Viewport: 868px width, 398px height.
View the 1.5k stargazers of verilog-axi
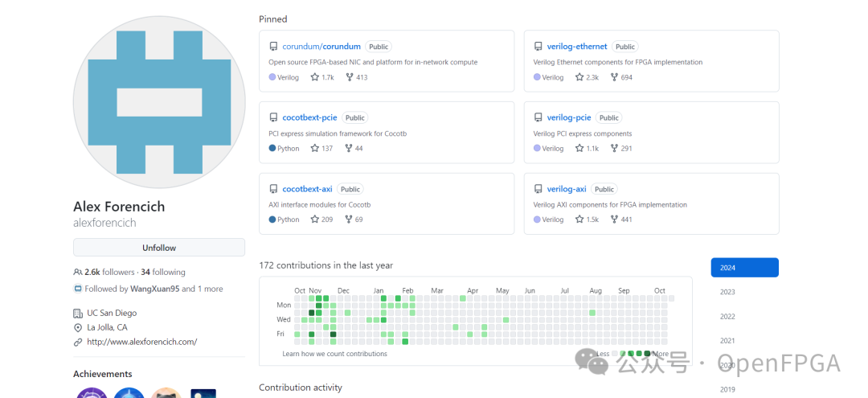[587, 220]
